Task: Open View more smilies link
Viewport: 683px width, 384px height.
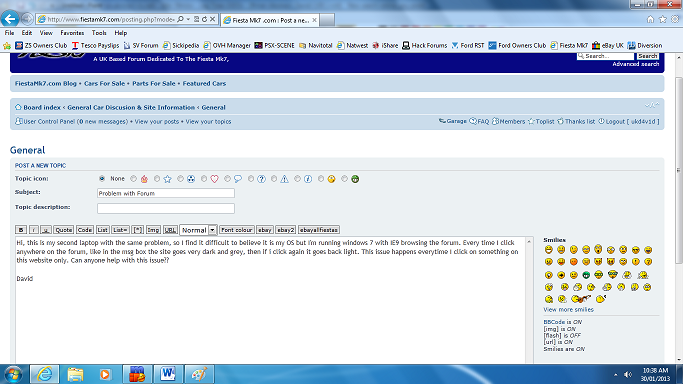Action: click(568, 310)
